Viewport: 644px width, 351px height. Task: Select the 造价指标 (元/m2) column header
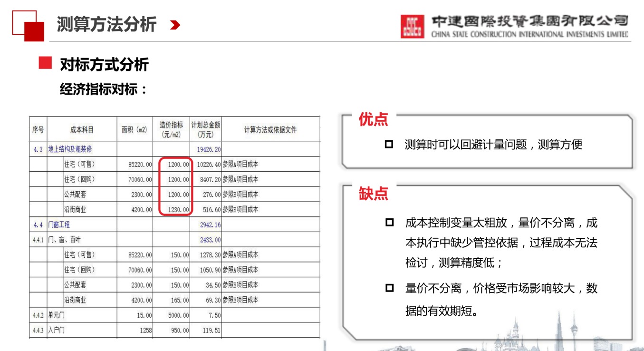[x=171, y=129]
